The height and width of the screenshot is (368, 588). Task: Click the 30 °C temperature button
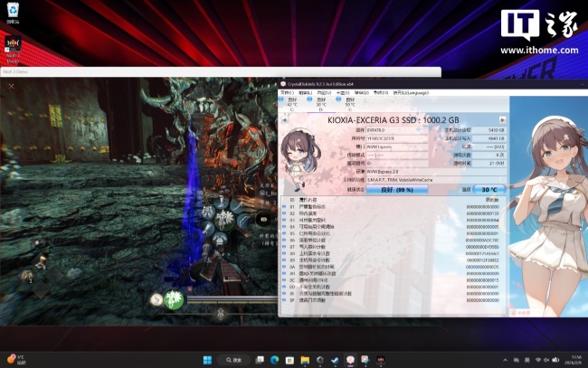click(489, 190)
